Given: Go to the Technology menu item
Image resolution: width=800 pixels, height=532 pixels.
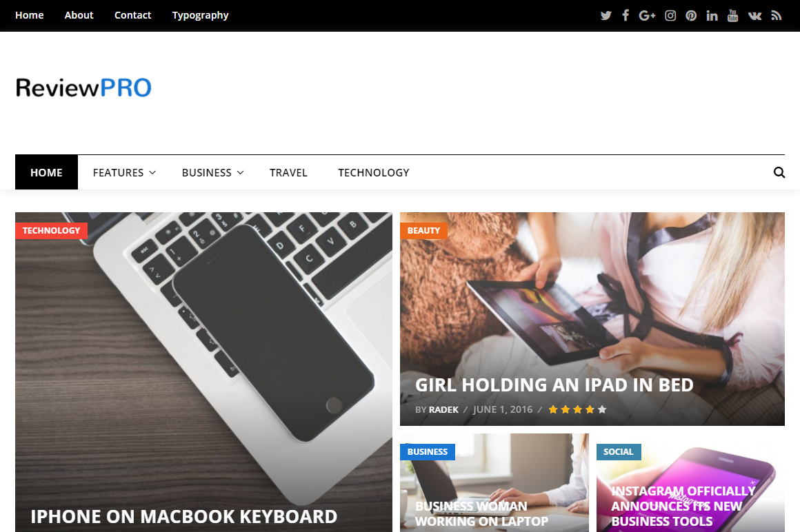Looking at the screenshot, I should click(374, 172).
